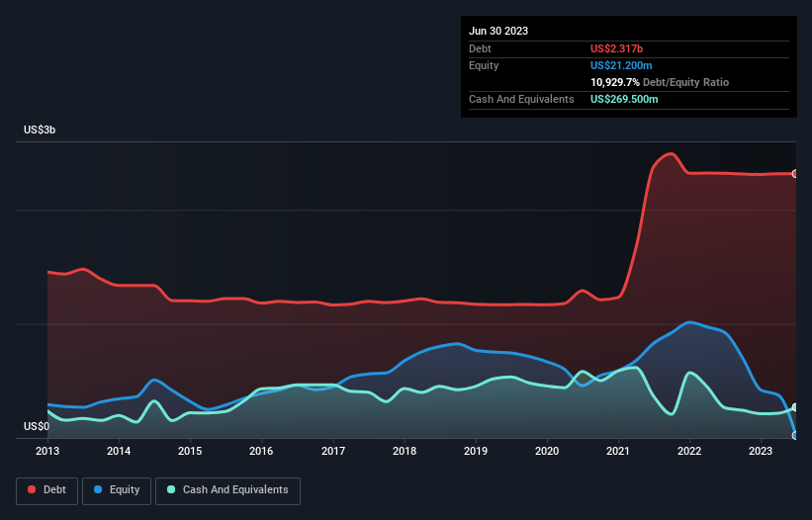812x520 pixels.
Task: Click the US$2.317b debt value
Action: tap(616, 48)
